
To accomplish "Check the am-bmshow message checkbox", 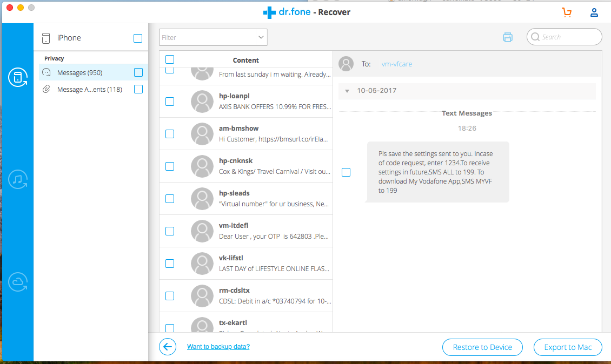I will coord(170,134).
